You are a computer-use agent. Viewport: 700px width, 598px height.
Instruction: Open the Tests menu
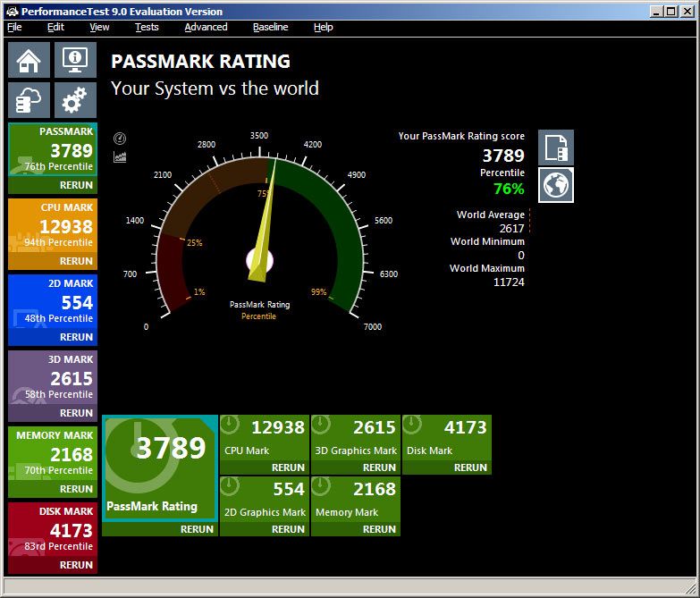point(147,27)
